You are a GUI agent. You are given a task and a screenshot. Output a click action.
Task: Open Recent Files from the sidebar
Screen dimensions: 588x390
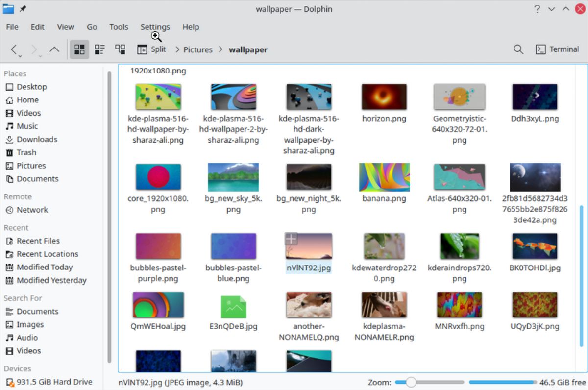pyautogui.click(x=37, y=241)
